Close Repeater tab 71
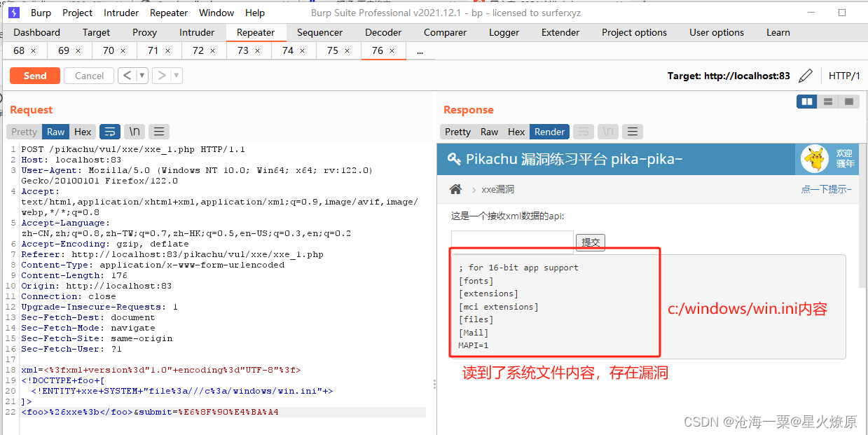This screenshot has width=868, height=435. coord(167,50)
